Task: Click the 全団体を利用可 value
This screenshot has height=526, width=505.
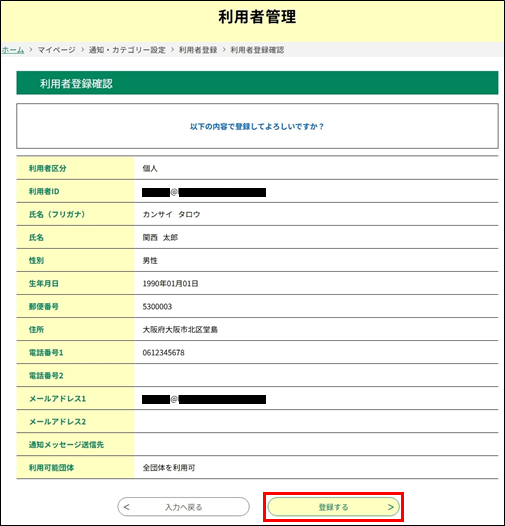Action: click(169, 468)
